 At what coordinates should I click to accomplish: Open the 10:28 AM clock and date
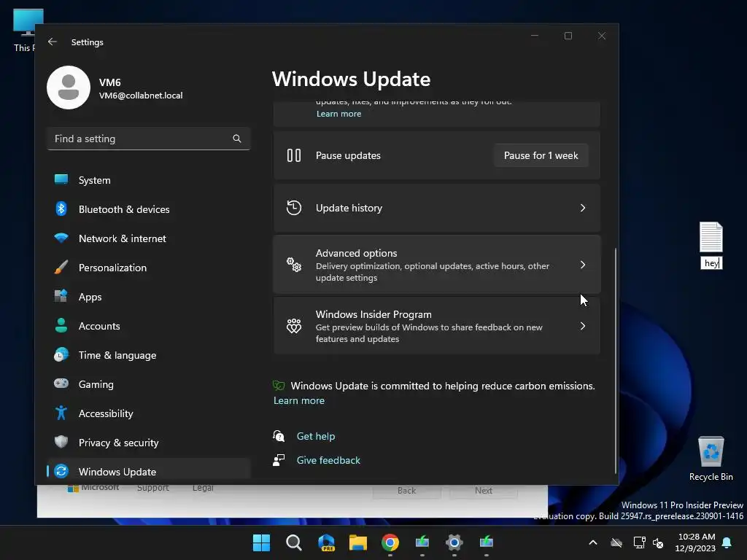click(x=695, y=542)
